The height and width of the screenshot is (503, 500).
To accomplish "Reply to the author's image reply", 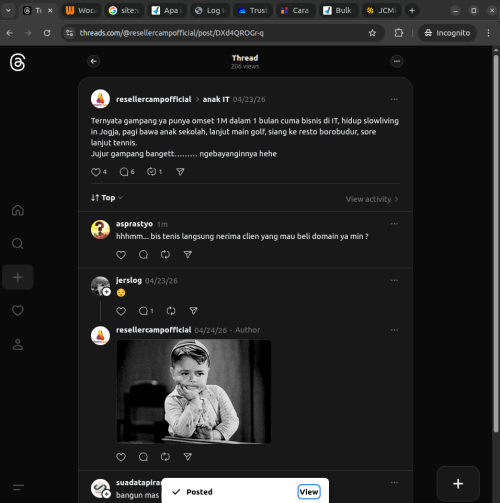I will [143, 457].
